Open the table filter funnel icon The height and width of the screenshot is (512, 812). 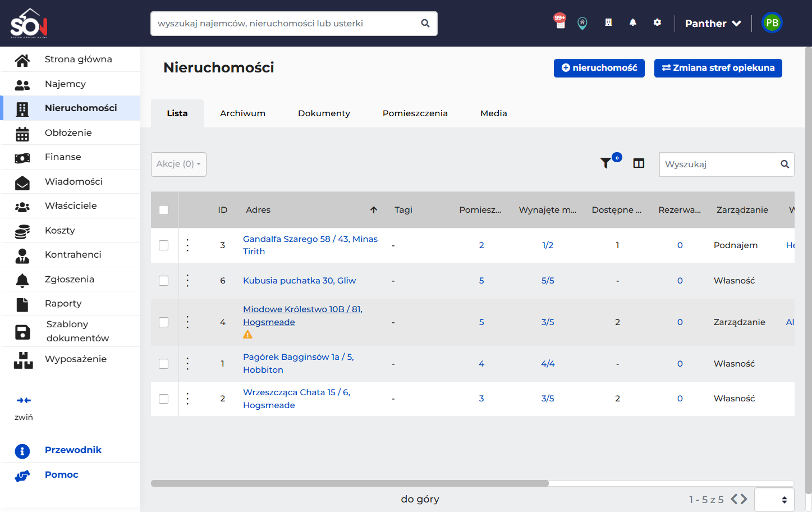tap(606, 163)
